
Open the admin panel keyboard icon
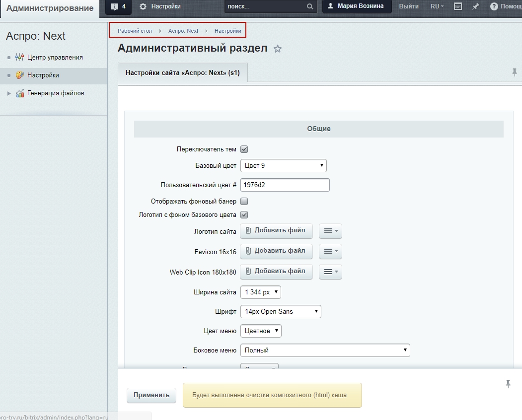(458, 6)
